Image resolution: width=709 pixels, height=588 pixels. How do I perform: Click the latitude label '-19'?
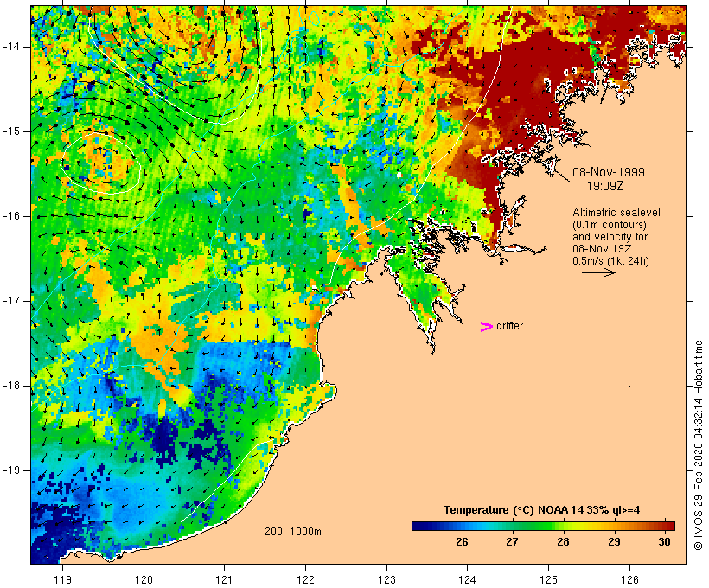point(11,470)
